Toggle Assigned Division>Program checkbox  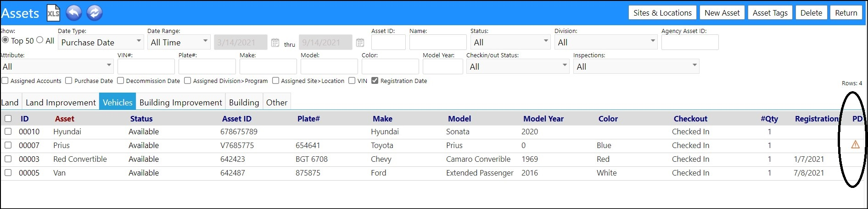(x=187, y=81)
